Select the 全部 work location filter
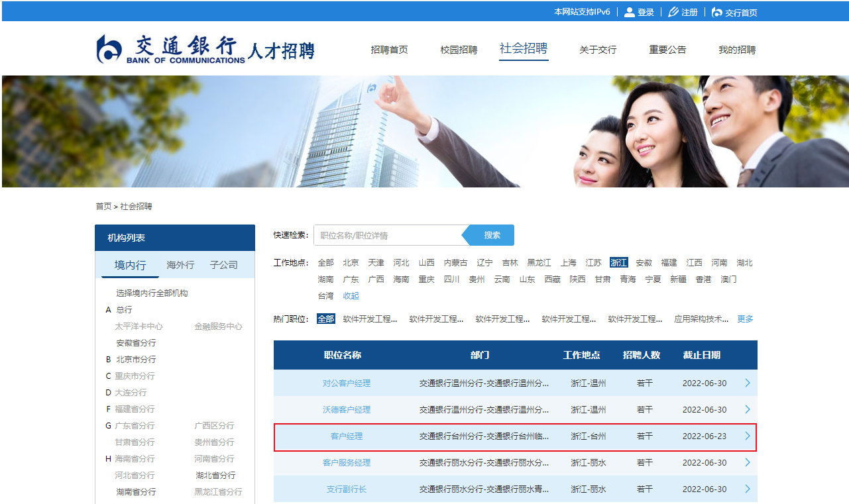849x504 pixels. pyautogui.click(x=325, y=263)
